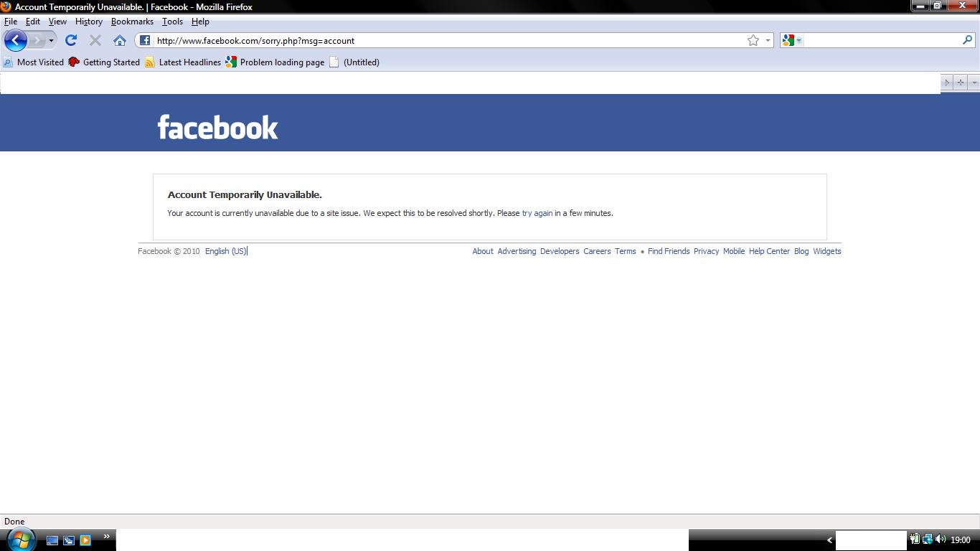Viewport: 980px width, 551px height.
Task: Click the battery power tray icon
Action: click(x=915, y=540)
